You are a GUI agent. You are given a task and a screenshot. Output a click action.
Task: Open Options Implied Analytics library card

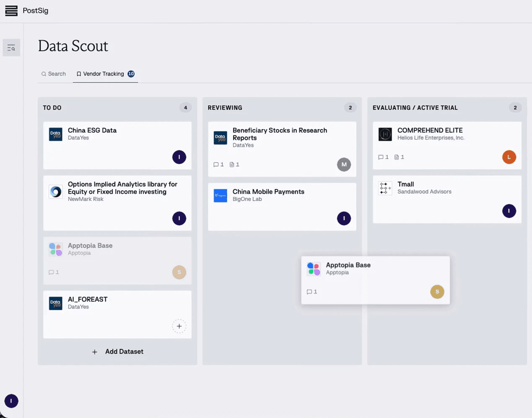122,188
